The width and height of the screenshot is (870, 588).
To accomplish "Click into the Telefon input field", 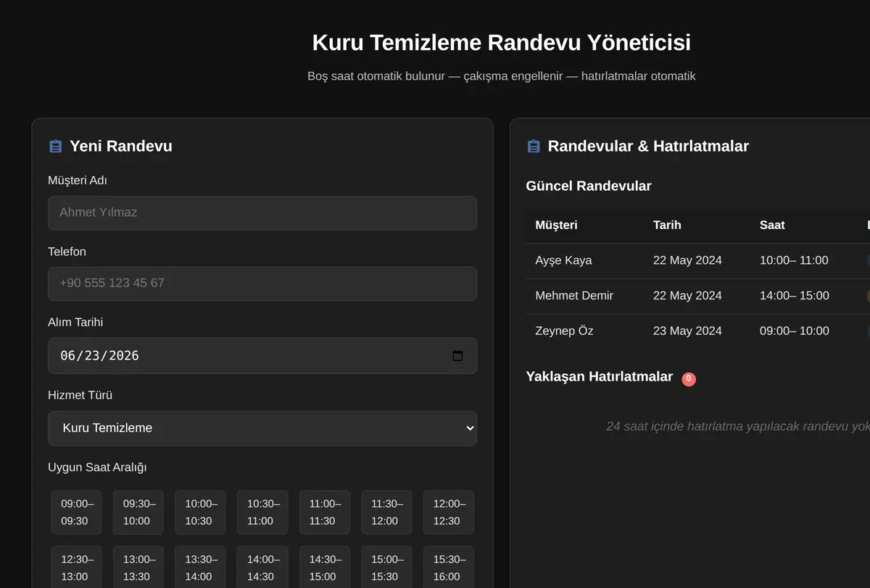I will tap(262, 283).
